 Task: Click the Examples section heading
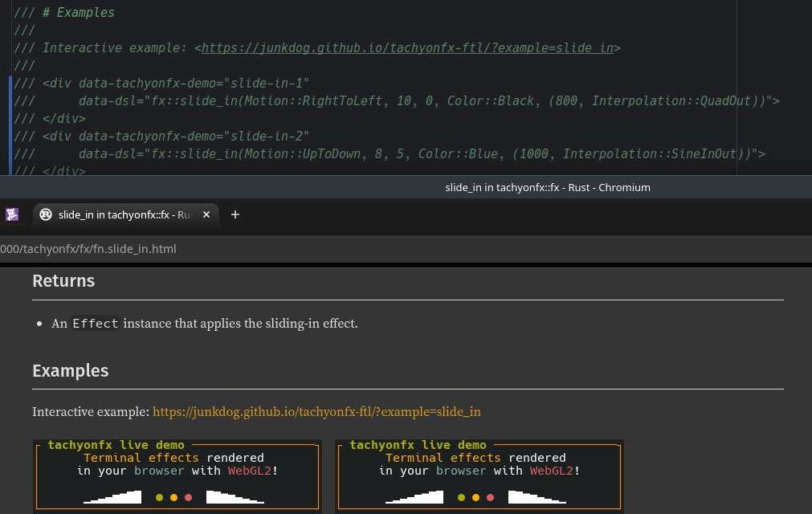pyautogui.click(x=70, y=370)
